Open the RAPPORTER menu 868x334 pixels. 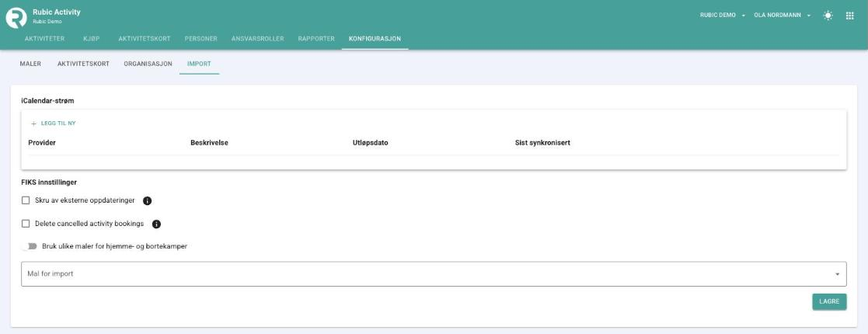(316, 39)
